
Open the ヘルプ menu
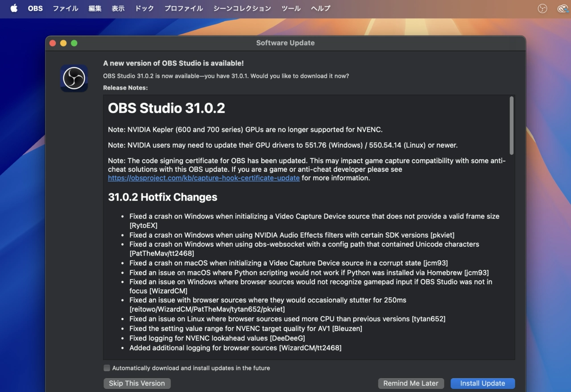click(321, 8)
